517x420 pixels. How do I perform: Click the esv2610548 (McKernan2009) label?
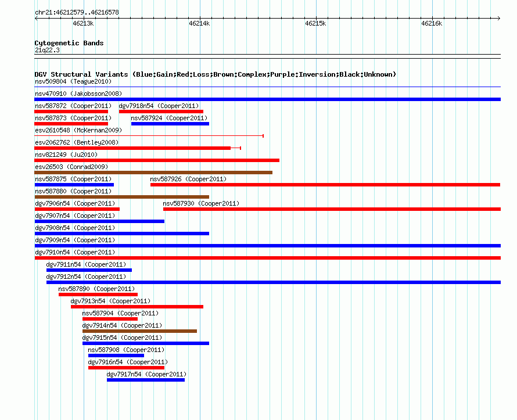pyautogui.click(x=78, y=130)
